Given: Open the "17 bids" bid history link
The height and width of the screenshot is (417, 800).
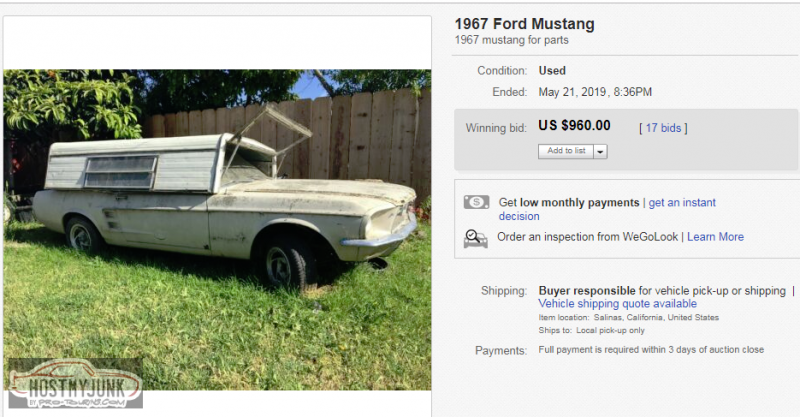Looking at the screenshot, I should pyautogui.click(x=663, y=127).
